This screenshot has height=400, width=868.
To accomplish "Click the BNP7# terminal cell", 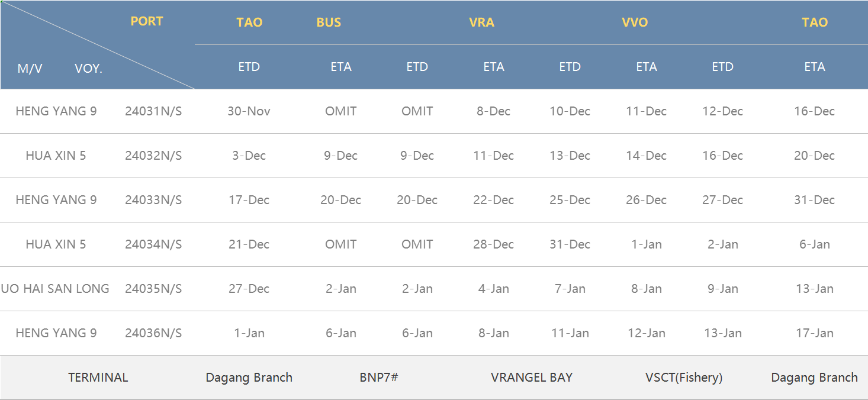I will coord(378,378).
